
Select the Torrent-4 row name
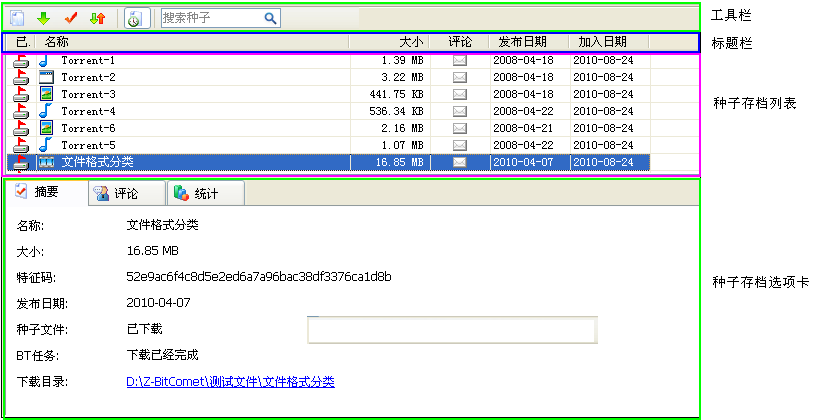click(88, 111)
